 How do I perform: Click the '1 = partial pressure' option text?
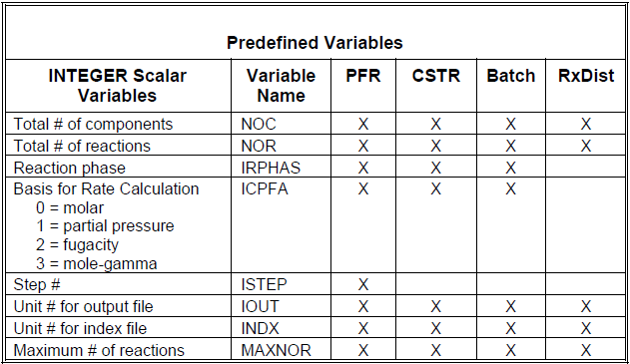coord(105,226)
